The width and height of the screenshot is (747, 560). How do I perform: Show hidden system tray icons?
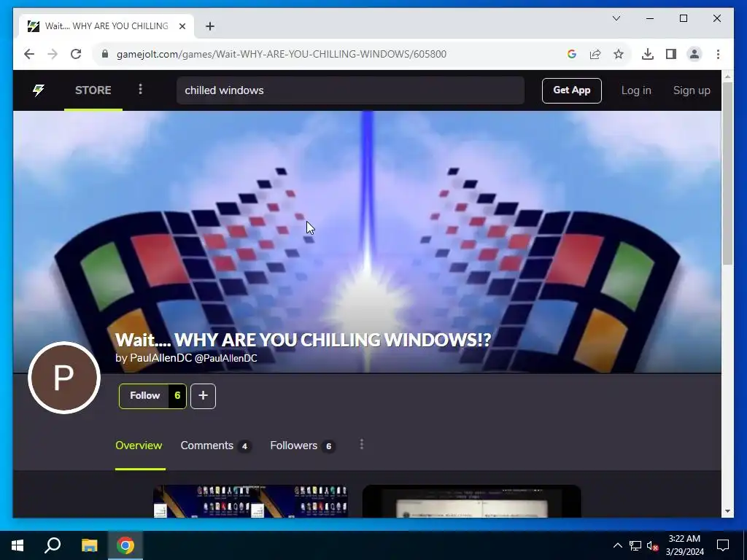[617, 545]
